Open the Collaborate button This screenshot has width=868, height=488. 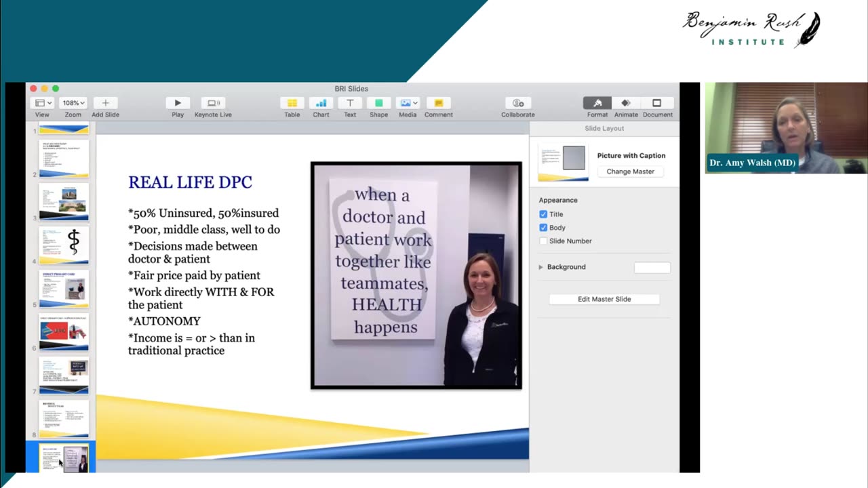click(x=518, y=103)
